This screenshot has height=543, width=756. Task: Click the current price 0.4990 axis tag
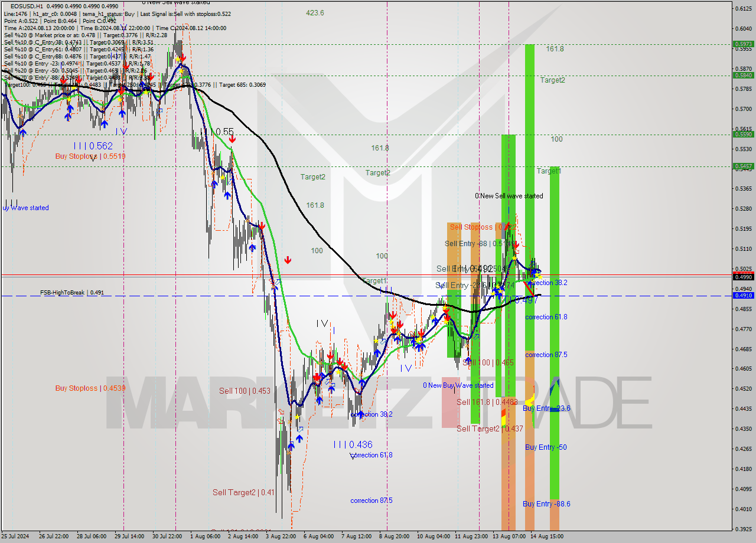click(x=743, y=276)
